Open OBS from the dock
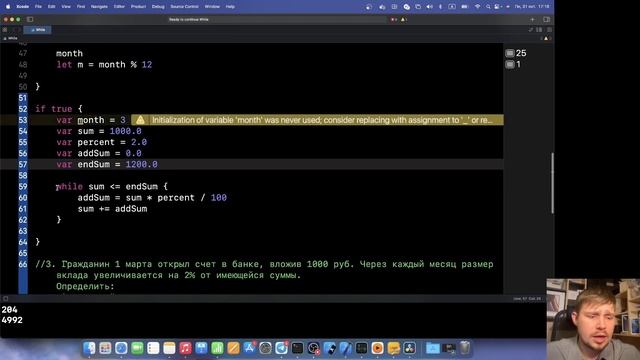 pos(313,348)
